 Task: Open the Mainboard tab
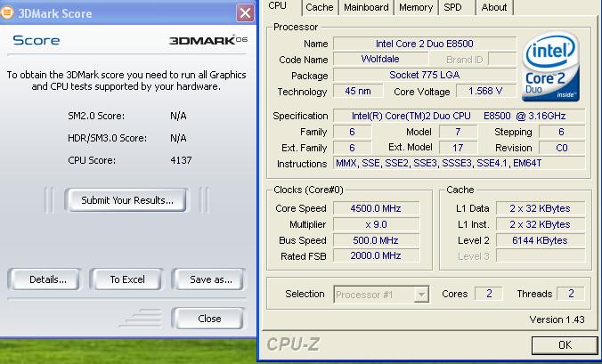coord(366,7)
